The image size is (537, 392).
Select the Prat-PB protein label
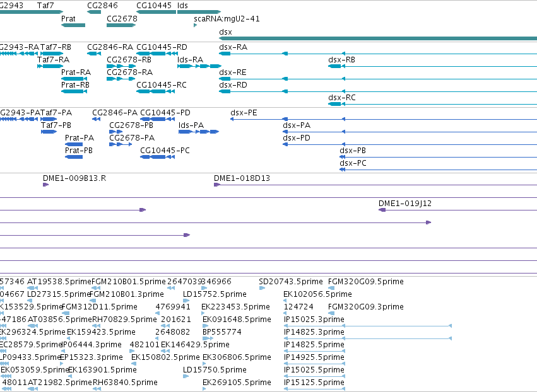[79, 151]
